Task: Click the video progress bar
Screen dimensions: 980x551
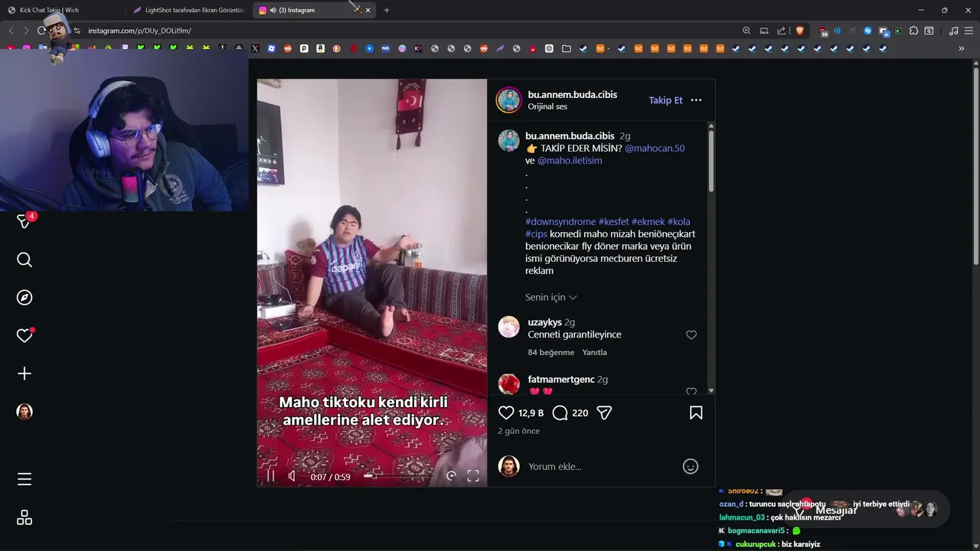Action: [x=398, y=476]
